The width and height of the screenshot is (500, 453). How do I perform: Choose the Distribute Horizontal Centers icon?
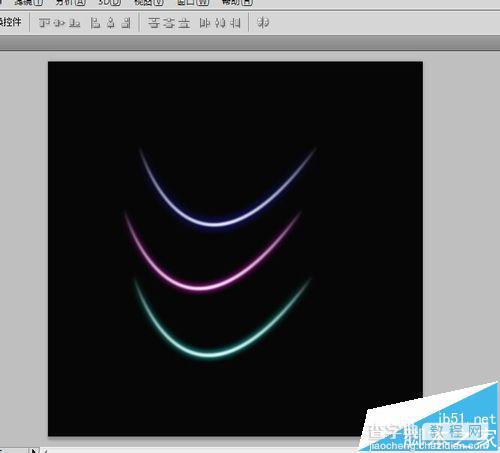tap(220, 23)
